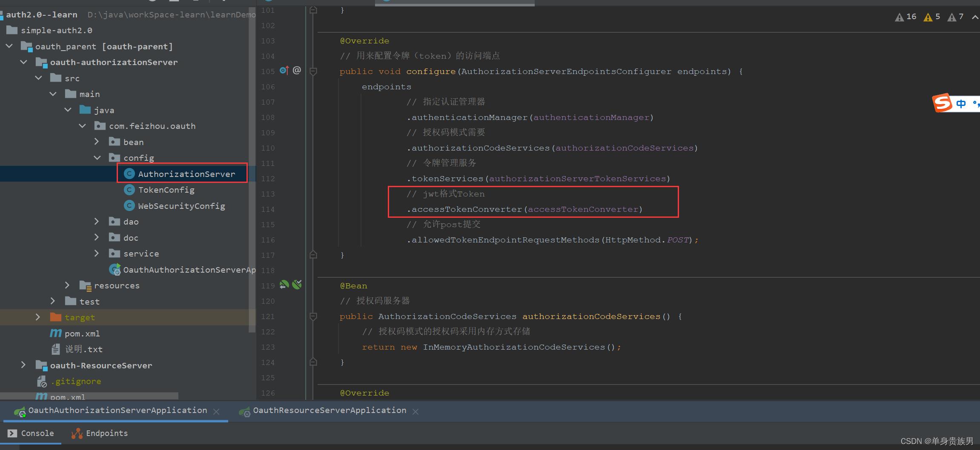Close the OauthAuthorizationServerApplication run tab

(x=216, y=412)
